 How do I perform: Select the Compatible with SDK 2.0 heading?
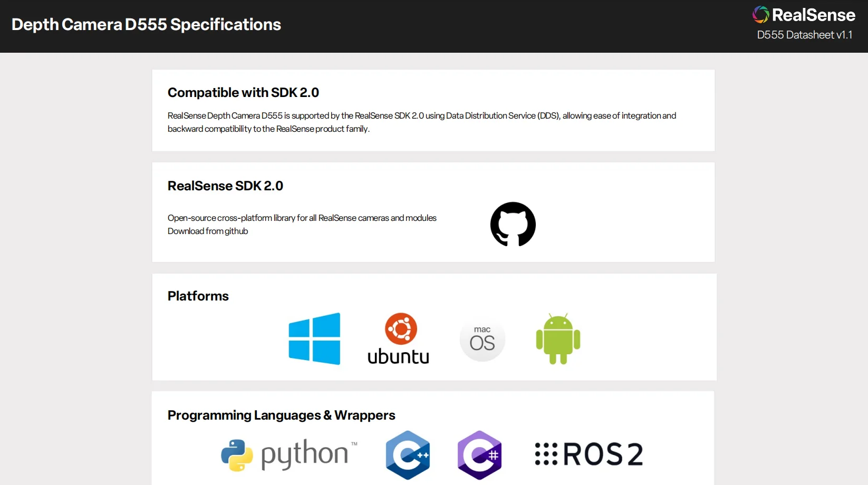(x=243, y=92)
